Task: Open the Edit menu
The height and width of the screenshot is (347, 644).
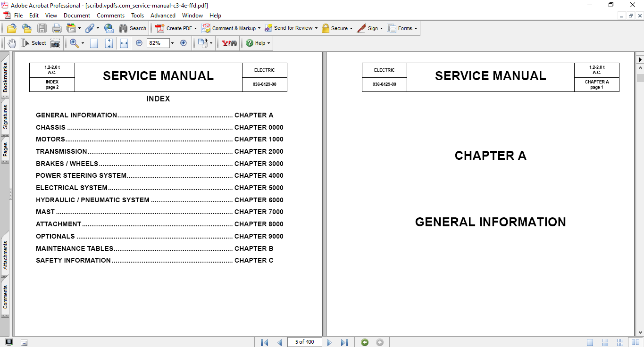Action: point(34,16)
